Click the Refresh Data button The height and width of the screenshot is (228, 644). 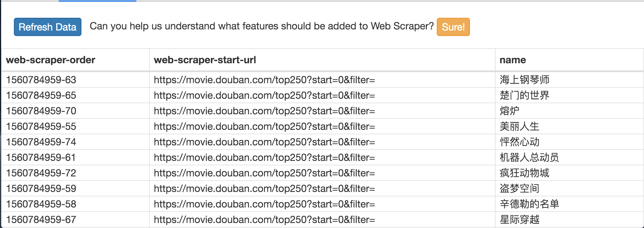point(47,27)
